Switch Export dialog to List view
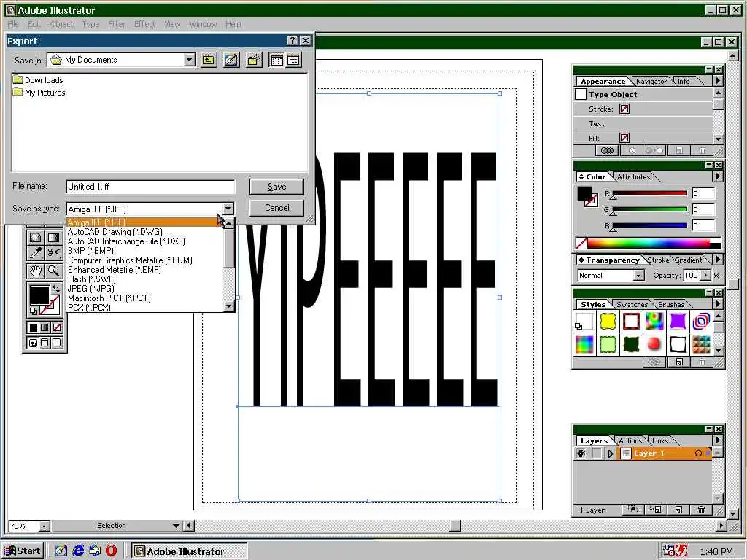 click(276, 60)
